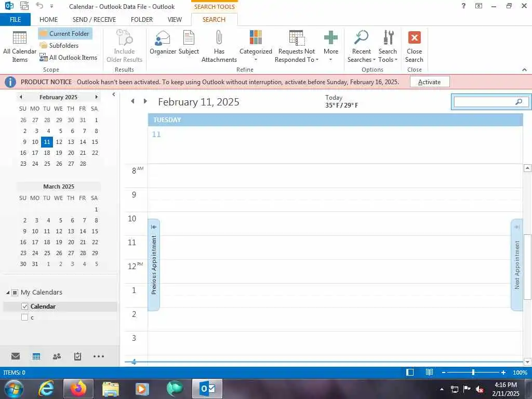Click the zoom slider handle
This screenshot has height=399, width=532.
coord(473,373)
